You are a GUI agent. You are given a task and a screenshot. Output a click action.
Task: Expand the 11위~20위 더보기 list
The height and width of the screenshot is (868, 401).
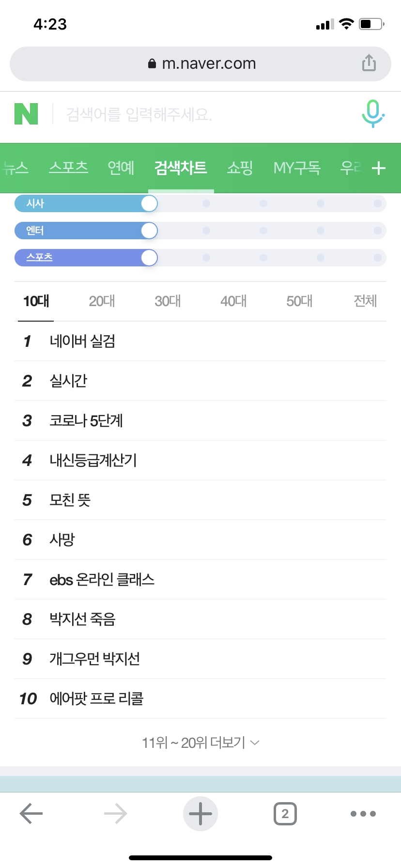[x=200, y=743]
